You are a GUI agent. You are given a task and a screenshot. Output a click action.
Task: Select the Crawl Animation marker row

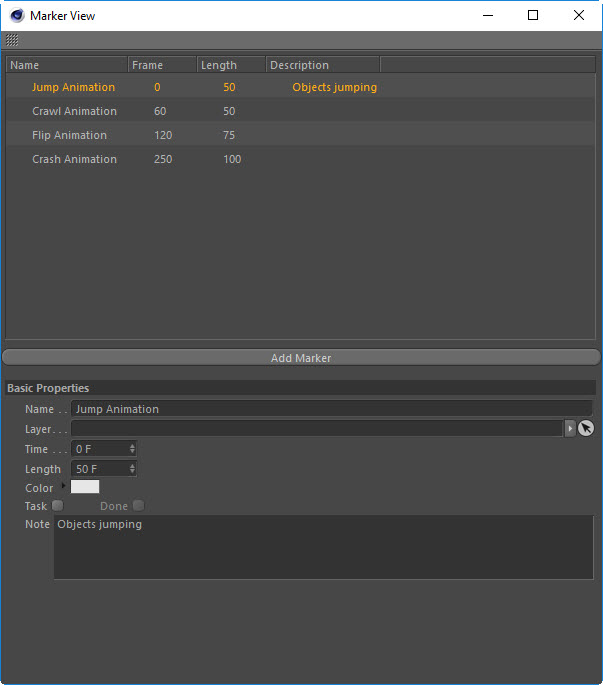click(301, 111)
